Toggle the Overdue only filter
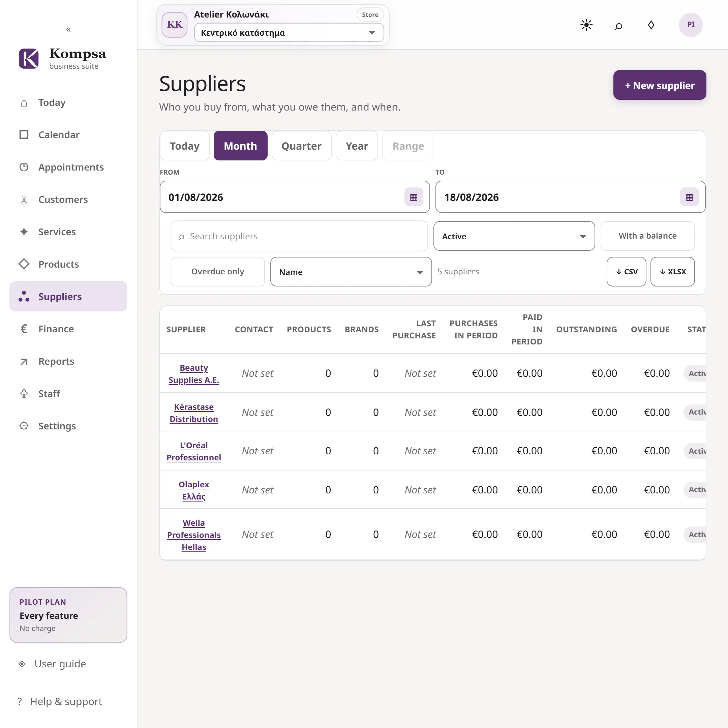 217,272
